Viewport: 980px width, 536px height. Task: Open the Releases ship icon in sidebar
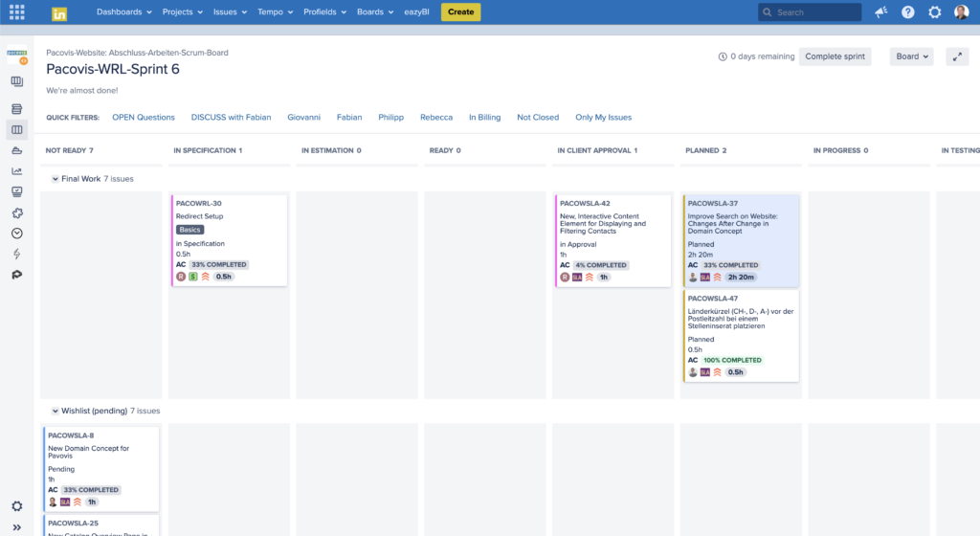(17, 150)
